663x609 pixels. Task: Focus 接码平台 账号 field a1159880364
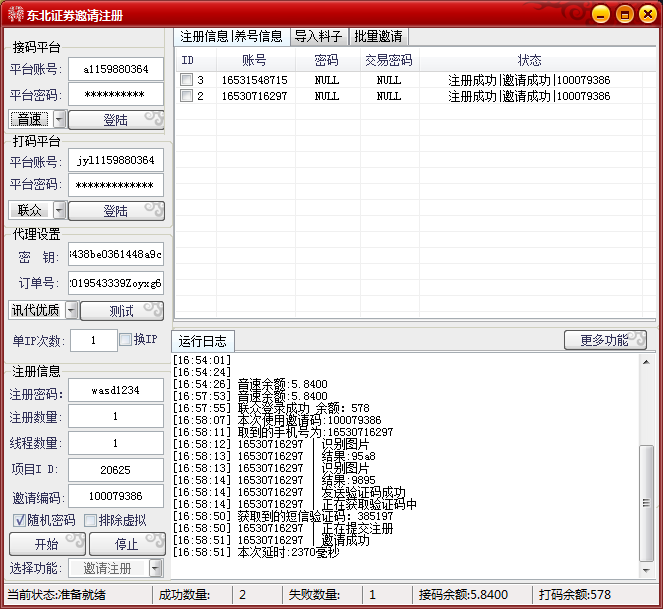tap(116, 69)
